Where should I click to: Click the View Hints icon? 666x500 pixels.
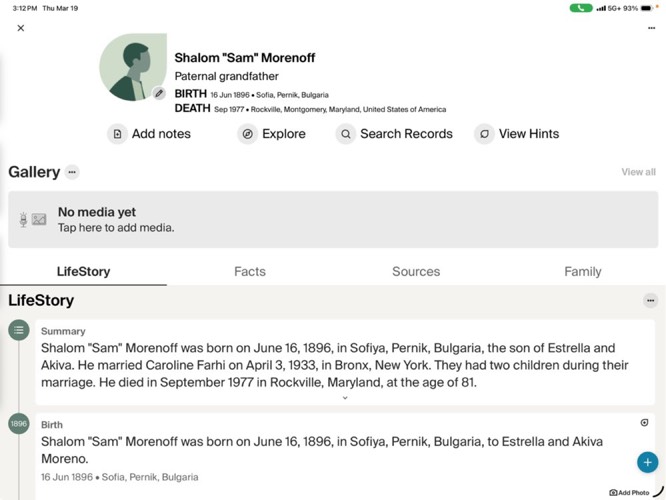coord(484,134)
